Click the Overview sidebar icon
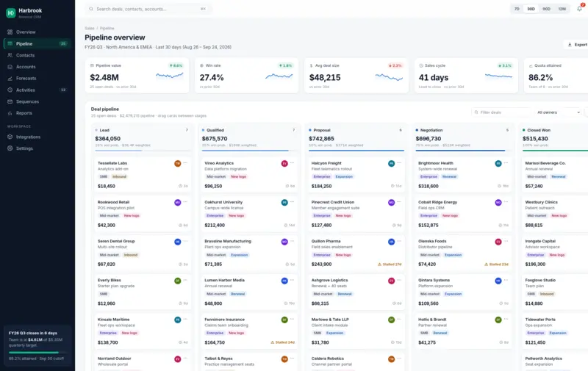Screen dimensions: 588x371 pos(10,32)
